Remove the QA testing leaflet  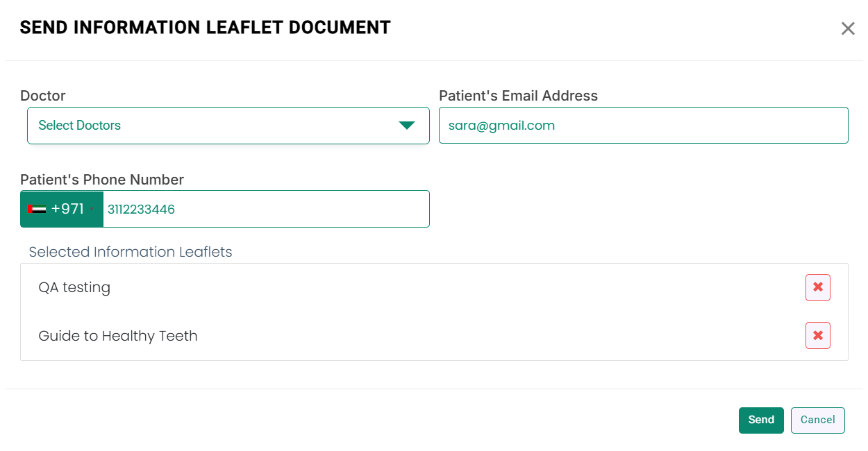(x=817, y=287)
